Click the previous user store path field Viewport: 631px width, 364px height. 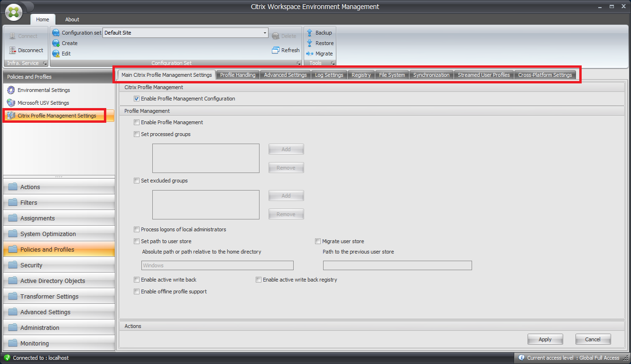[398, 265]
